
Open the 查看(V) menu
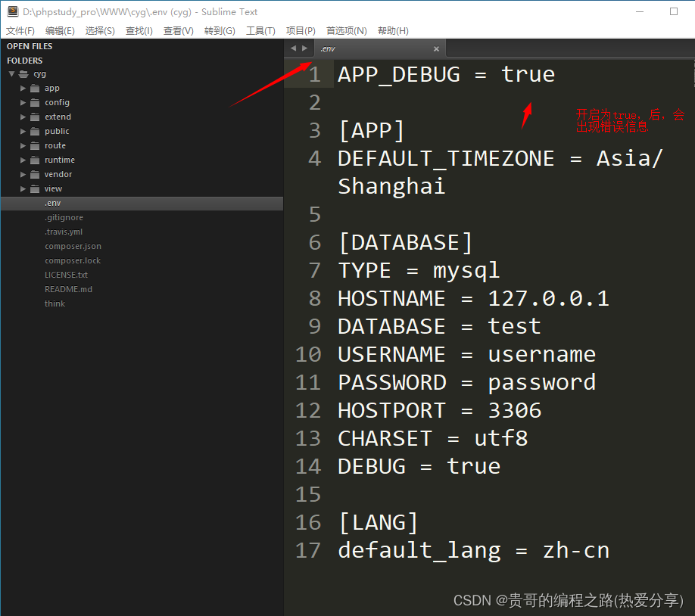pos(178,30)
